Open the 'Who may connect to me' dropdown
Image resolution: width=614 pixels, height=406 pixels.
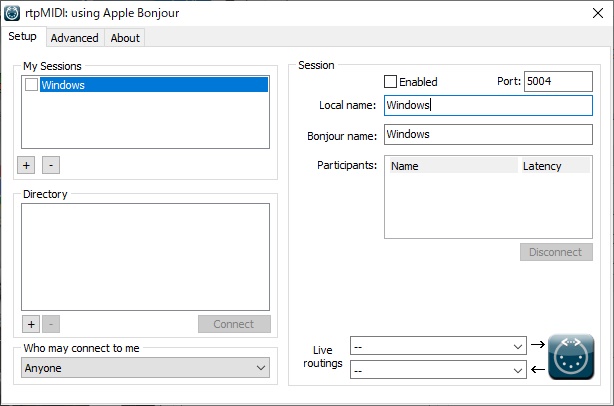(x=145, y=368)
